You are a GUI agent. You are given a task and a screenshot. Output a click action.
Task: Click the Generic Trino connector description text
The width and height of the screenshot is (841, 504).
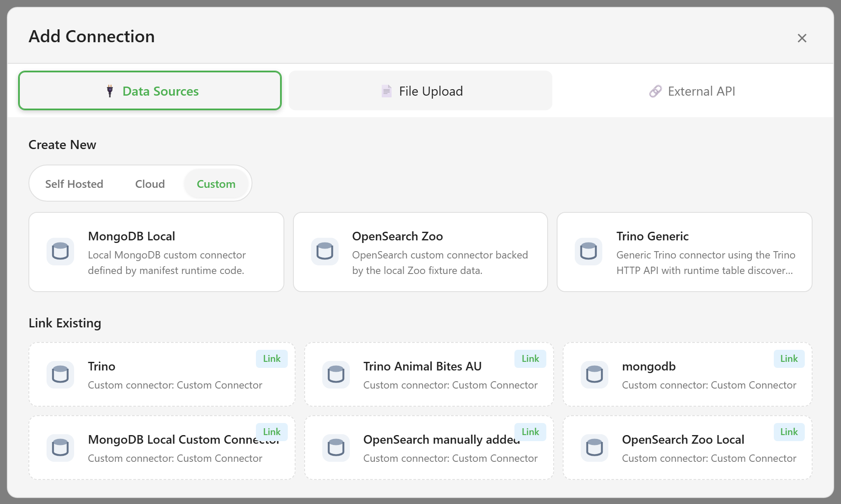pyautogui.click(x=706, y=262)
